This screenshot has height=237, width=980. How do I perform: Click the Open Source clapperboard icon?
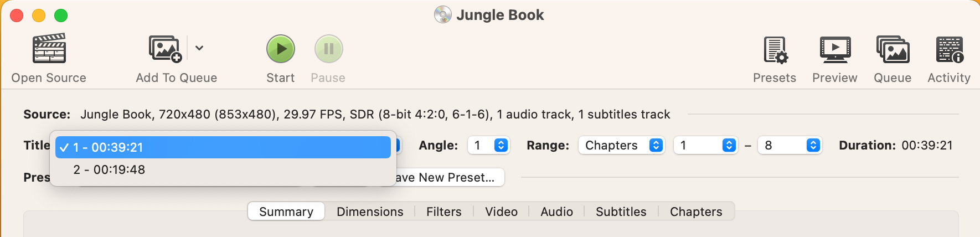[49, 48]
